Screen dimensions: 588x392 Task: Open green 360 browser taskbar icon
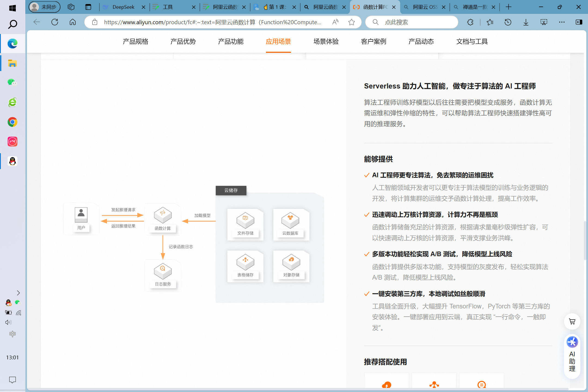tap(13, 102)
